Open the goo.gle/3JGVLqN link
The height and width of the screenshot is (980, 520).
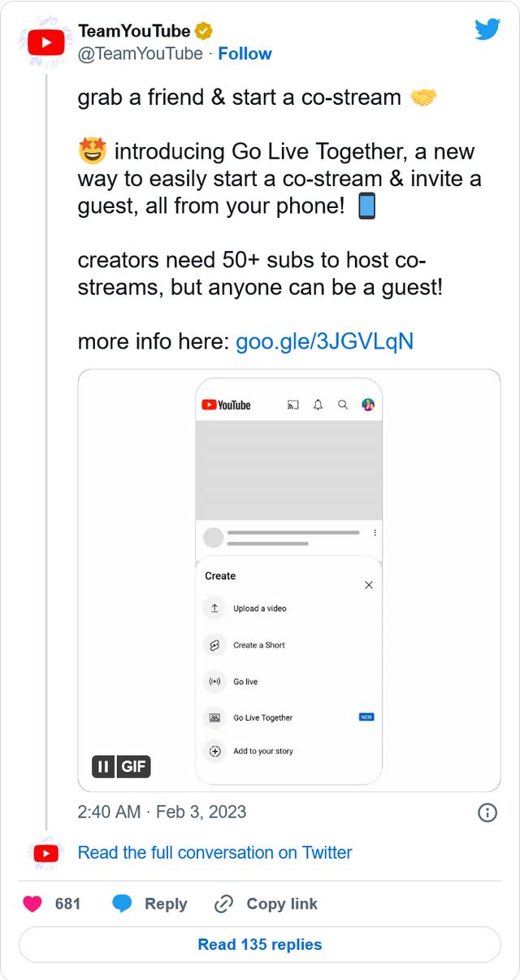click(x=324, y=341)
